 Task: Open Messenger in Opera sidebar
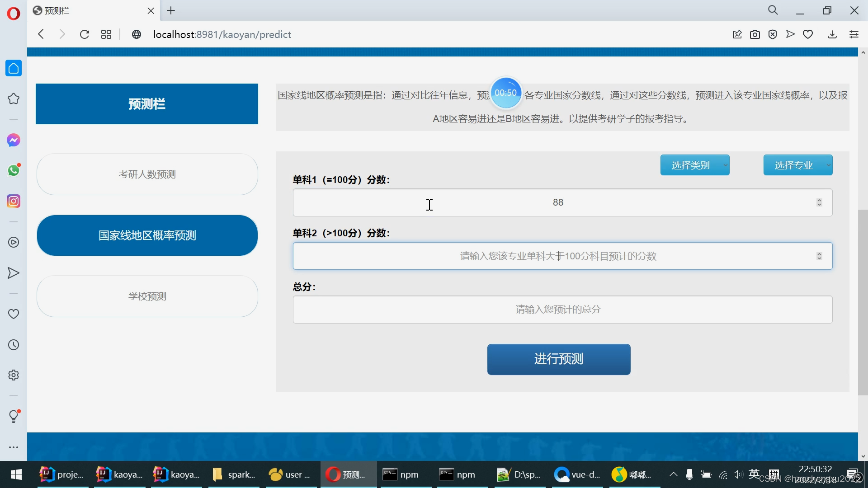[x=14, y=140]
